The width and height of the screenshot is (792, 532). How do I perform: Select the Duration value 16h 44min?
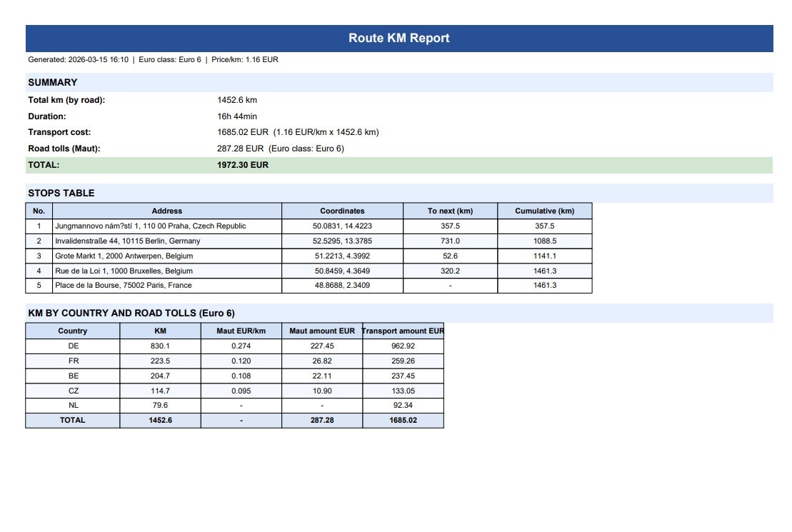[238, 116]
